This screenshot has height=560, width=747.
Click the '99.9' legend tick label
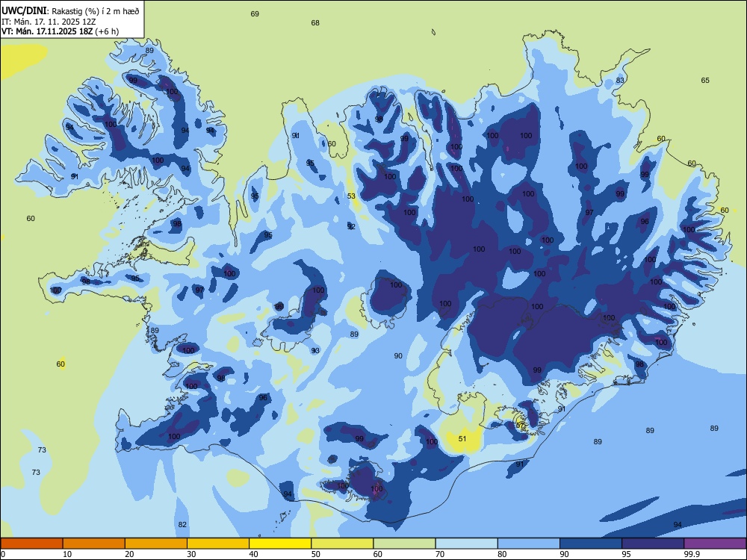pos(692,554)
